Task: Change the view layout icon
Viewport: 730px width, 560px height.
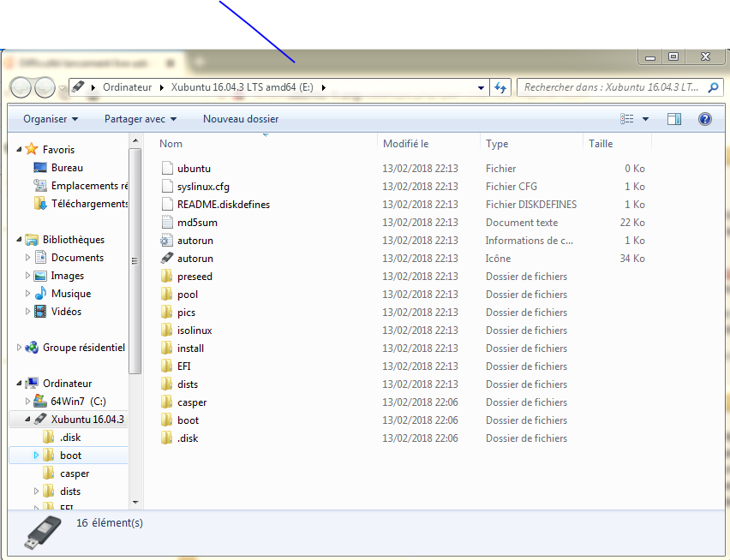Action: pos(626,119)
